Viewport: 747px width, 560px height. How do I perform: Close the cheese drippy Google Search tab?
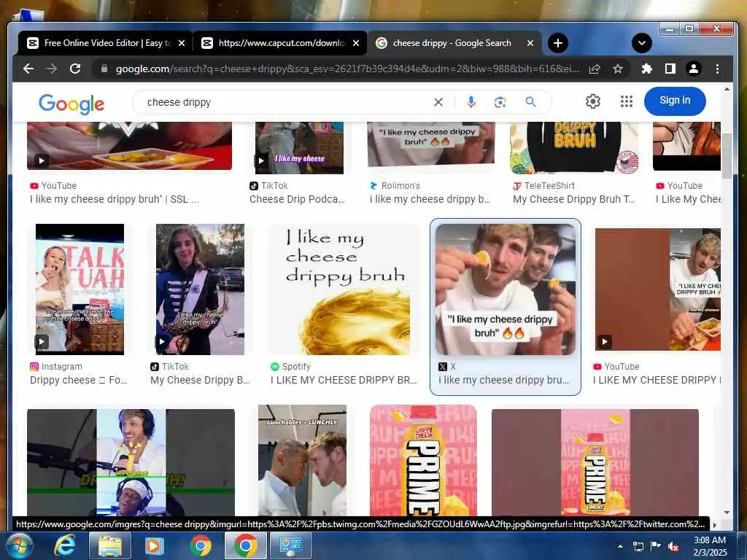click(530, 43)
